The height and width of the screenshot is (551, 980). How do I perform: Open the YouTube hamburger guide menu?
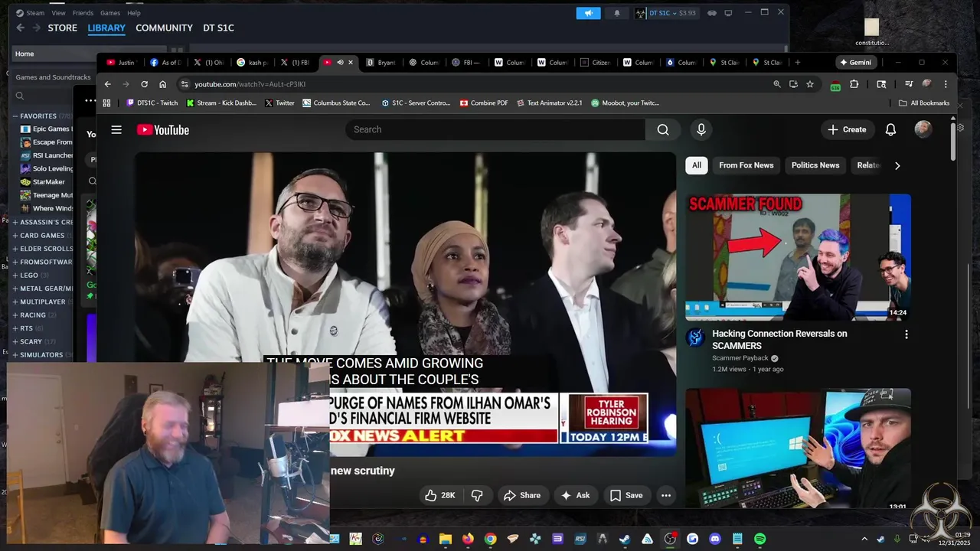(x=116, y=130)
